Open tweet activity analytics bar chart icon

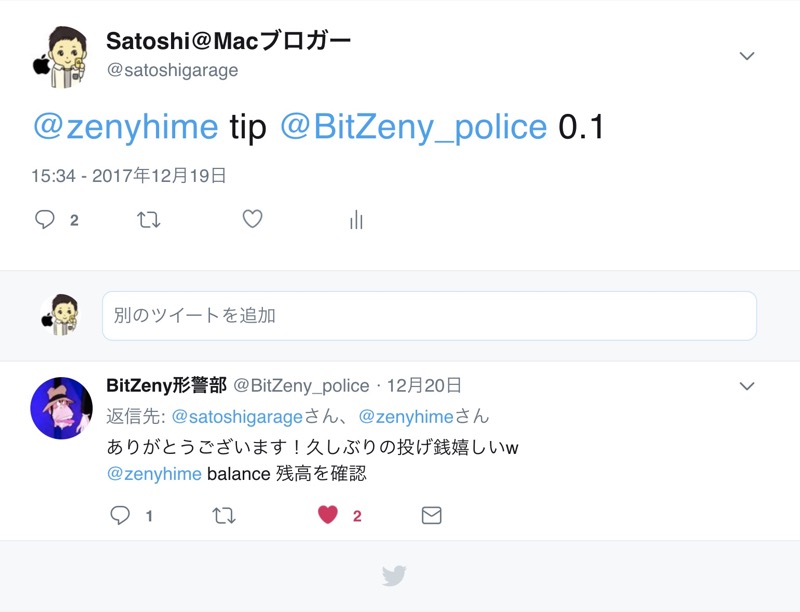356,220
